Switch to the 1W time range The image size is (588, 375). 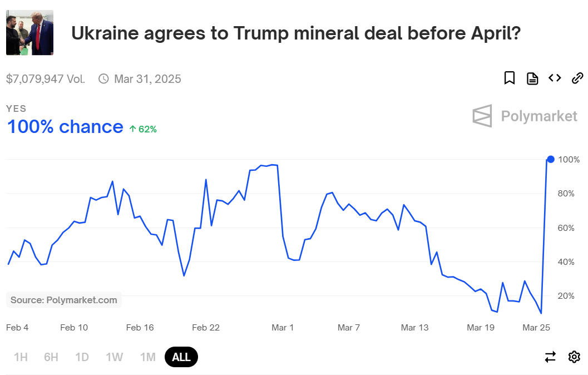[x=115, y=357]
